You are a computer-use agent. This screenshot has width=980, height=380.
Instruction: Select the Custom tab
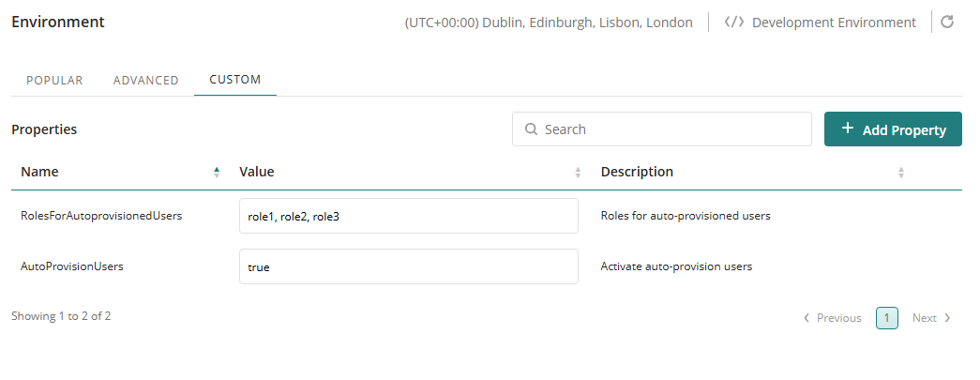point(234,80)
